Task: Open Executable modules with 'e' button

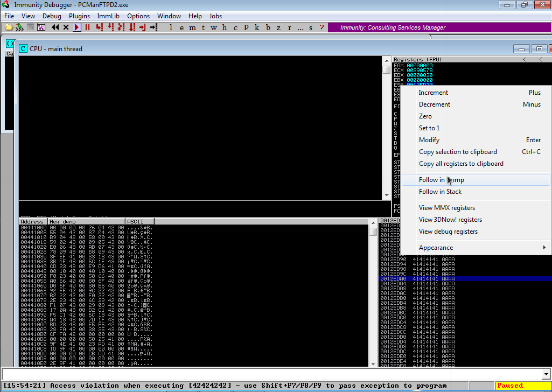Action: (x=181, y=27)
